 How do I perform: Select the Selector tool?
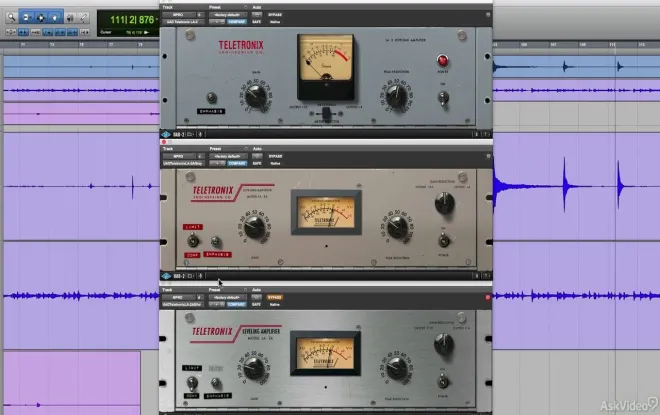(40, 17)
